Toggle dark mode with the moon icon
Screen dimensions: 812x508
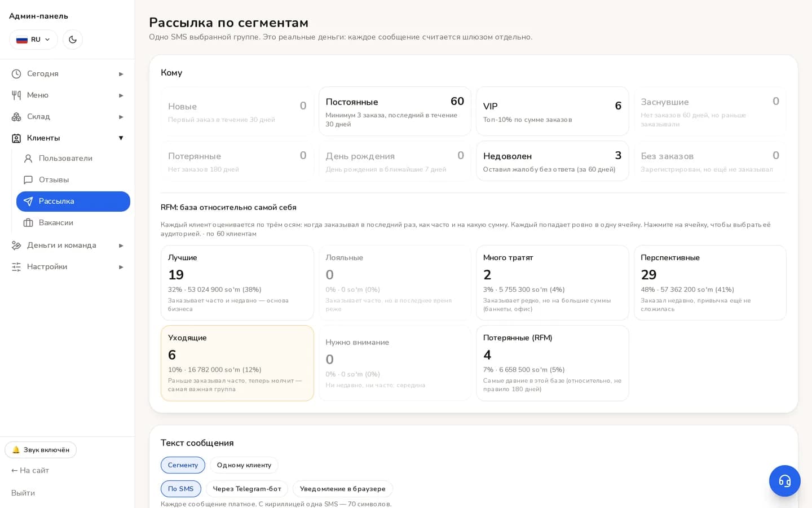(x=73, y=40)
